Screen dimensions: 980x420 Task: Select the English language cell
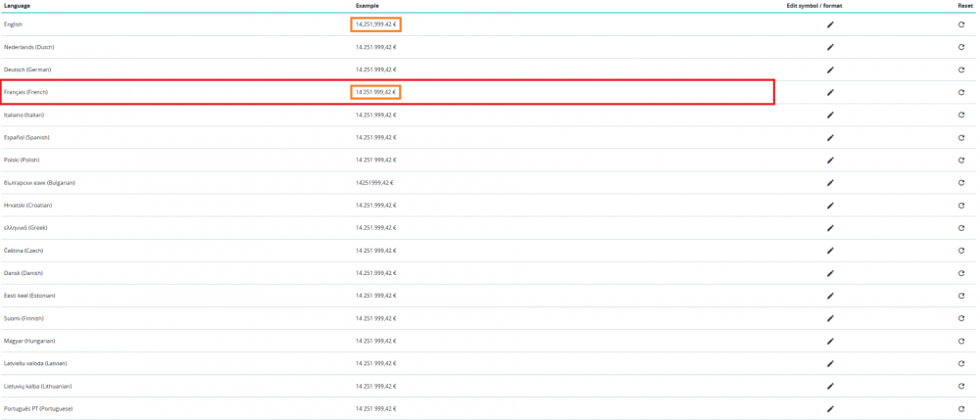point(13,24)
